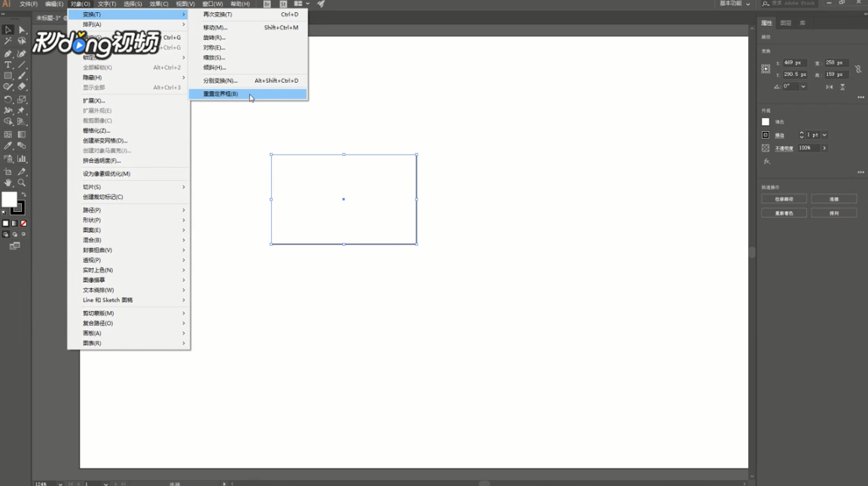This screenshot has height=486, width=868.
Task: Click the Adobe Stock (St) icon
Action: click(x=283, y=4)
